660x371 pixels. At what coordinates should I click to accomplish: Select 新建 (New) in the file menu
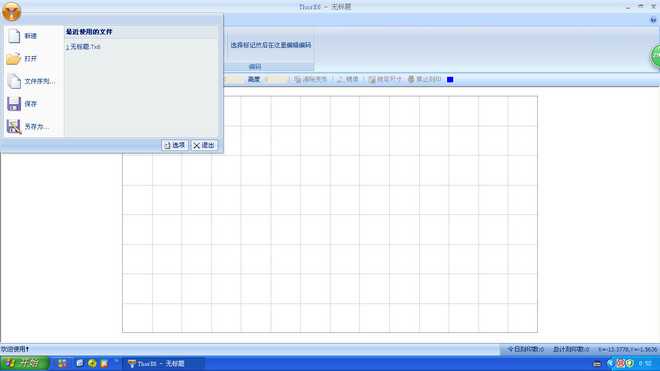click(x=30, y=36)
